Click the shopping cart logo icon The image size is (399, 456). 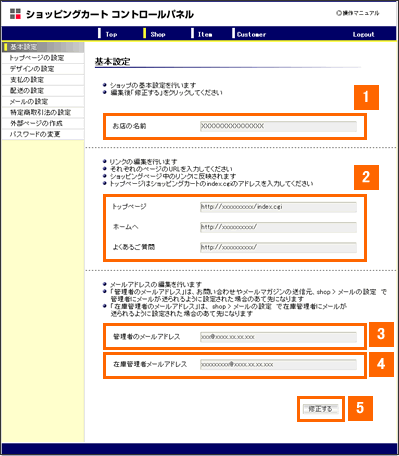15,14
